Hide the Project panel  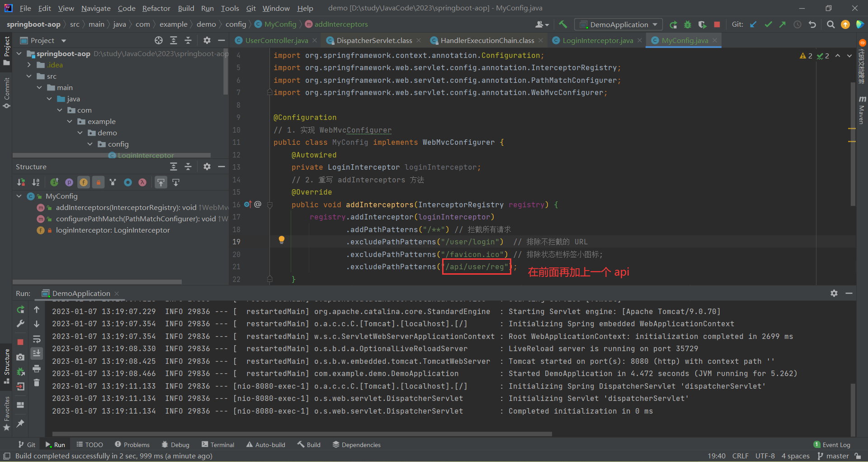click(x=222, y=40)
